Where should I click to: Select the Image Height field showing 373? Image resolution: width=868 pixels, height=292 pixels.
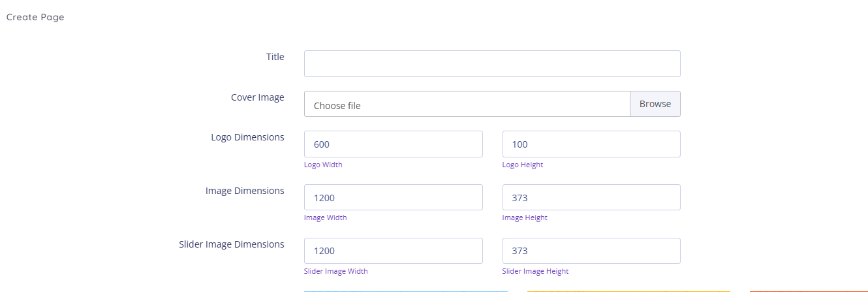point(591,197)
